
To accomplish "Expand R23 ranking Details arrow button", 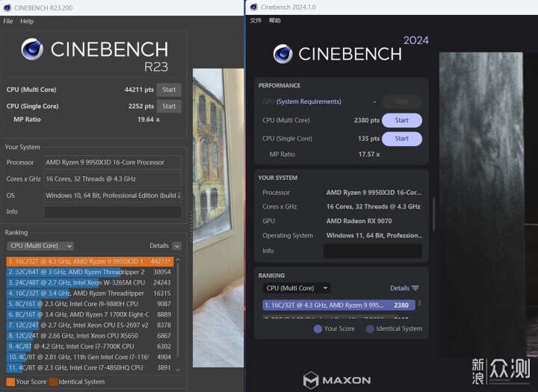I will pyautogui.click(x=177, y=246).
